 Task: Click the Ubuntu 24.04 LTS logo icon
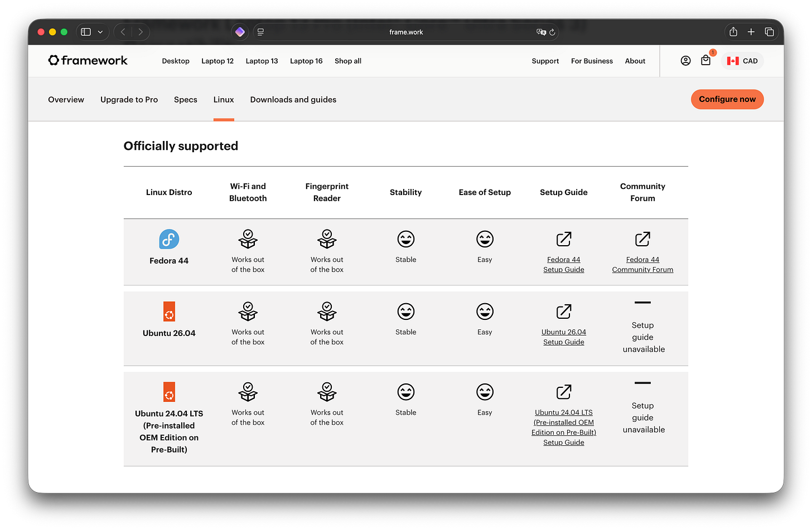click(x=169, y=392)
